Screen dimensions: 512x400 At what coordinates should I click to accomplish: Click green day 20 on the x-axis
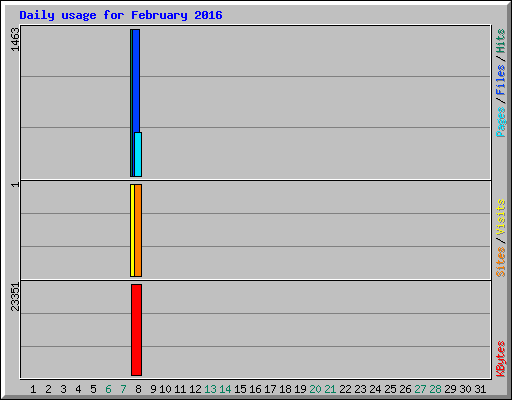tap(315, 389)
